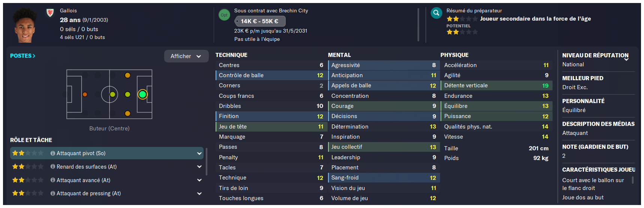Click the Détente verticale attribute row
The image size is (644, 208).
coord(496,85)
